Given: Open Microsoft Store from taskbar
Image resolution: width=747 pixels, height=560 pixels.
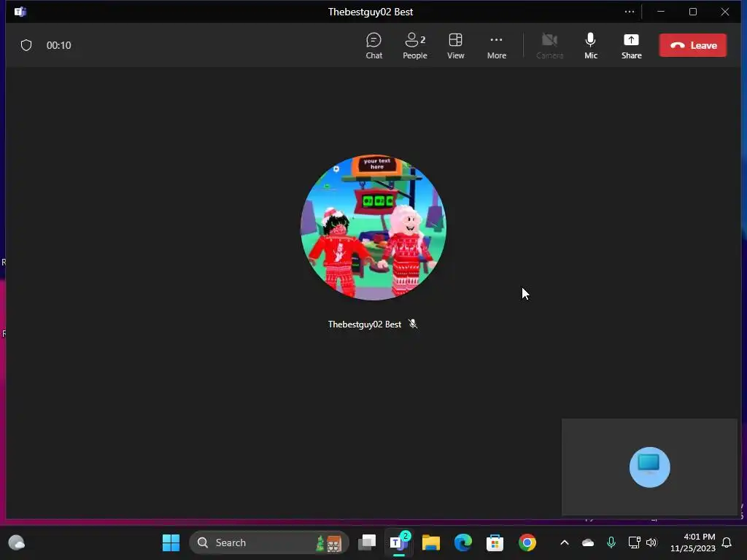Looking at the screenshot, I should 495,542.
